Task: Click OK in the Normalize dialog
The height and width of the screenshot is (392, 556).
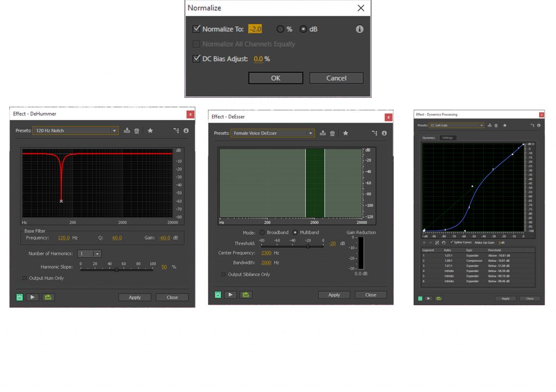Action: coord(275,78)
